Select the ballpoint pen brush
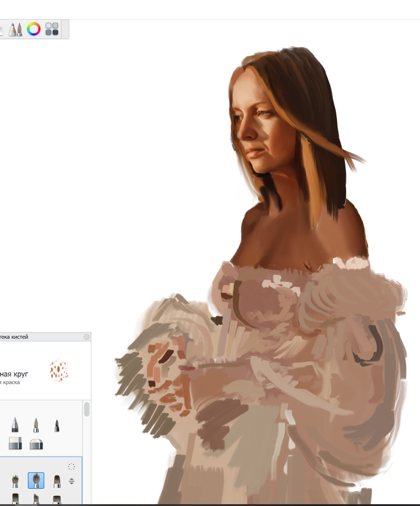This screenshot has width=420, height=506. point(16,426)
